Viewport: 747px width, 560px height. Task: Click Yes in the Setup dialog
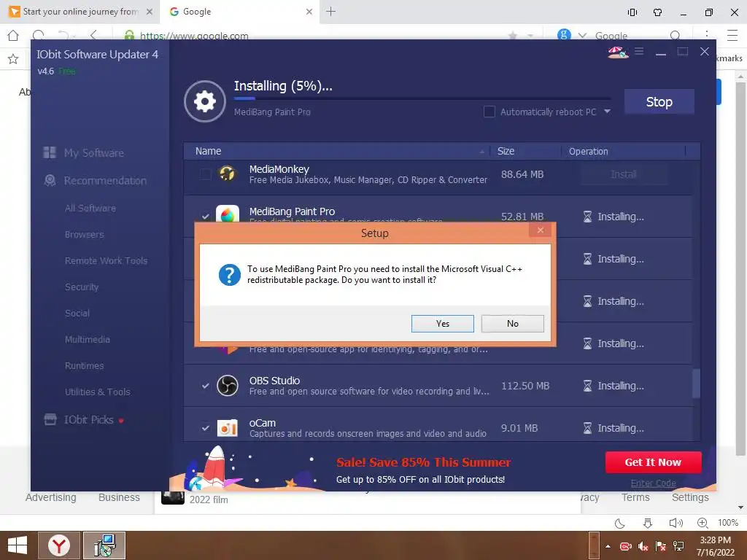point(442,323)
